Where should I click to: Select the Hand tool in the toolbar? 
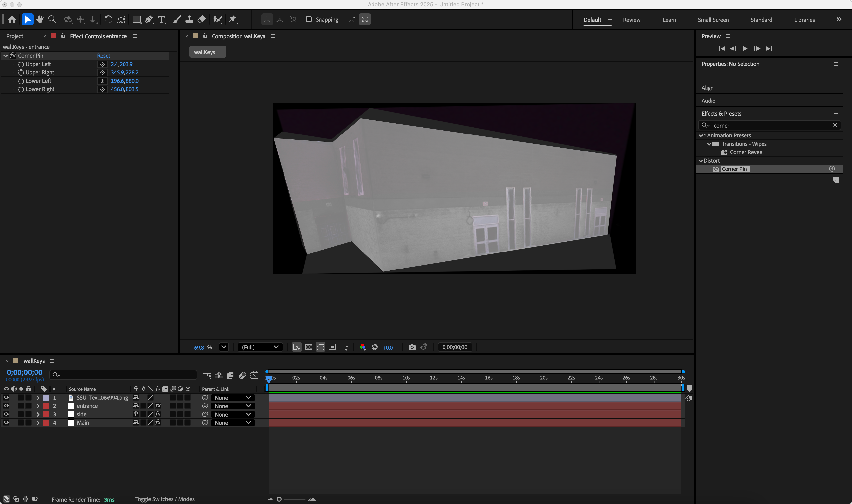point(40,19)
